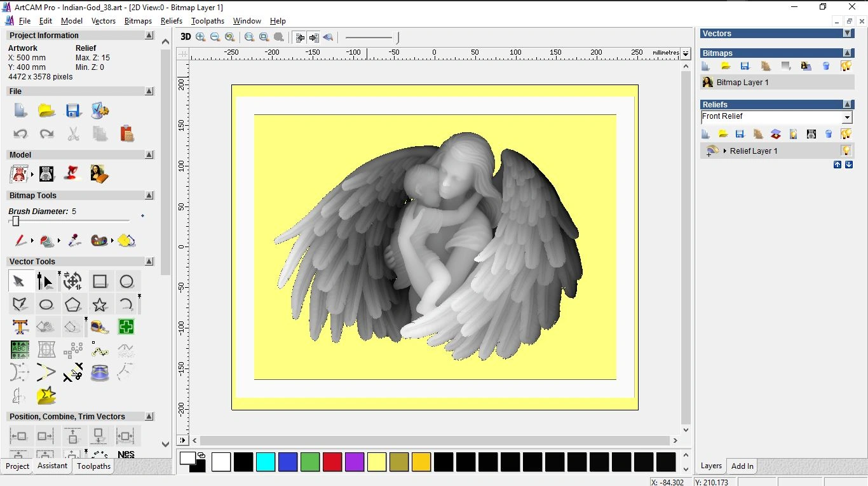Click the Undo arrow icon

click(20, 134)
